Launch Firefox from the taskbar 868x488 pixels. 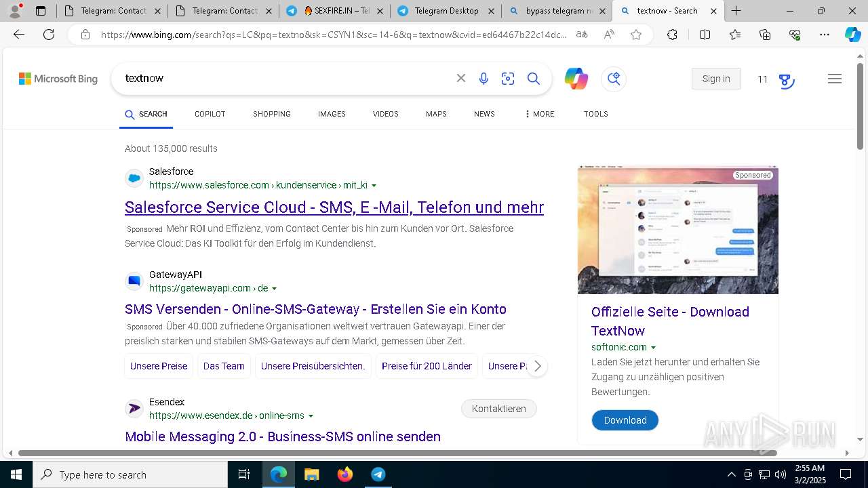[345, 474]
